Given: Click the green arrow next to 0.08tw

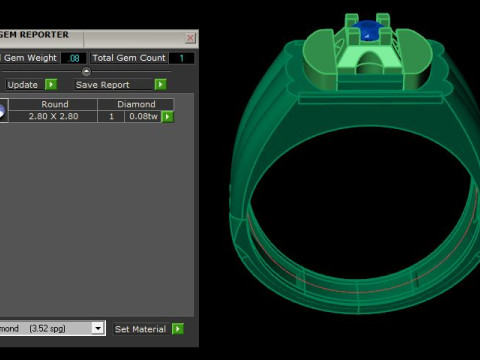Looking at the screenshot, I should click(x=168, y=117).
